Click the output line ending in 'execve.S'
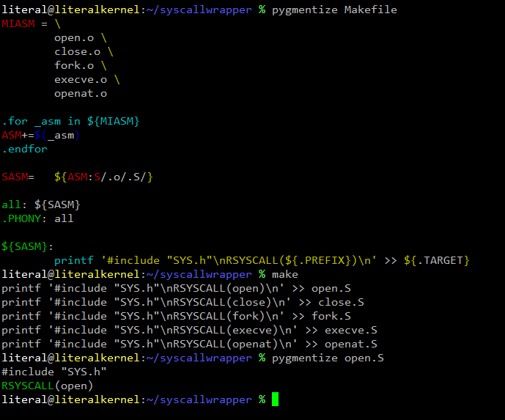This screenshot has width=505, height=420. pos(189,330)
